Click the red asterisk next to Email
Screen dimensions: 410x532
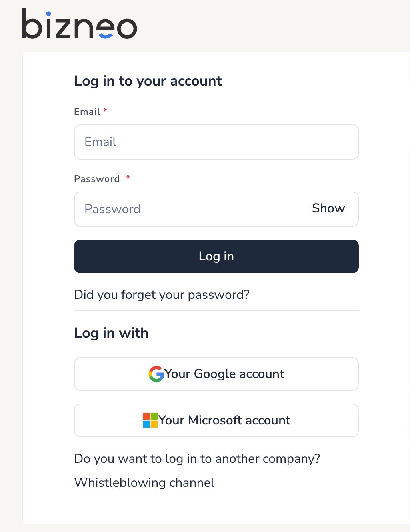(106, 110)
